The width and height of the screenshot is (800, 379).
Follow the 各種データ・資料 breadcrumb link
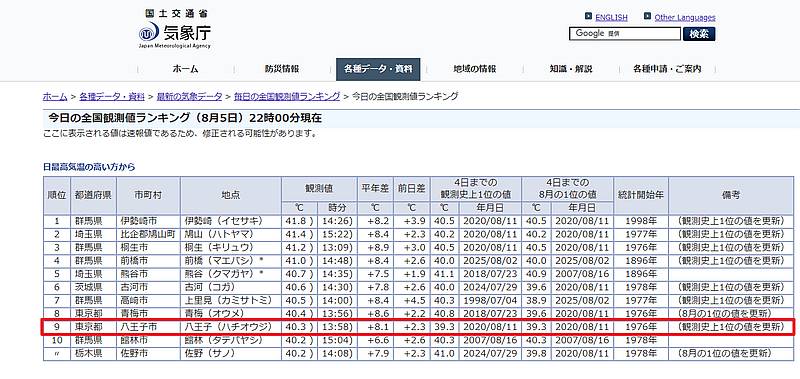pos(112,96)
